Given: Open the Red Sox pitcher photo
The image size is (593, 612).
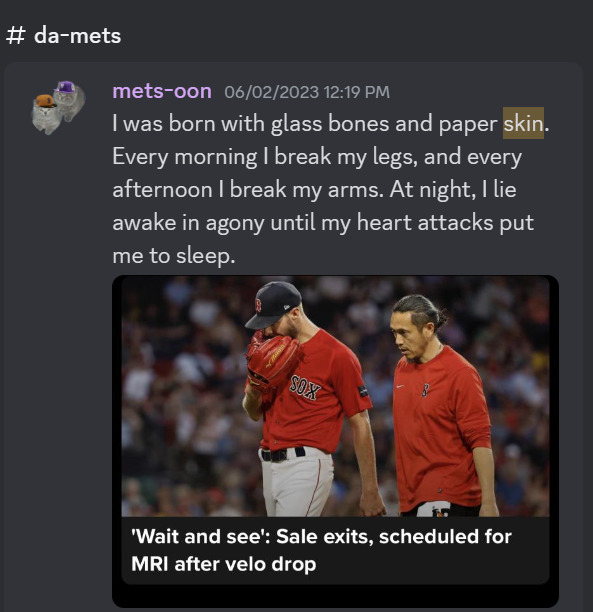Looking at the screenshot, I should [x=335, y=396].
